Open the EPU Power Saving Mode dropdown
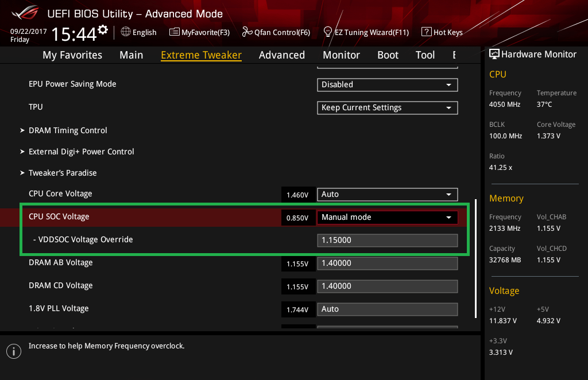Image resolution: width=588 pixels, height=380 pixels. coord(388,85)
